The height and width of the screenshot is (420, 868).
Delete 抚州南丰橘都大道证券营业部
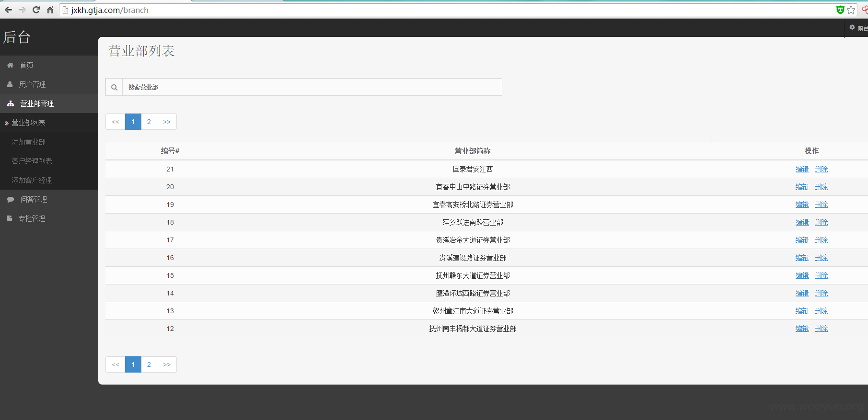tap(822, 329)
